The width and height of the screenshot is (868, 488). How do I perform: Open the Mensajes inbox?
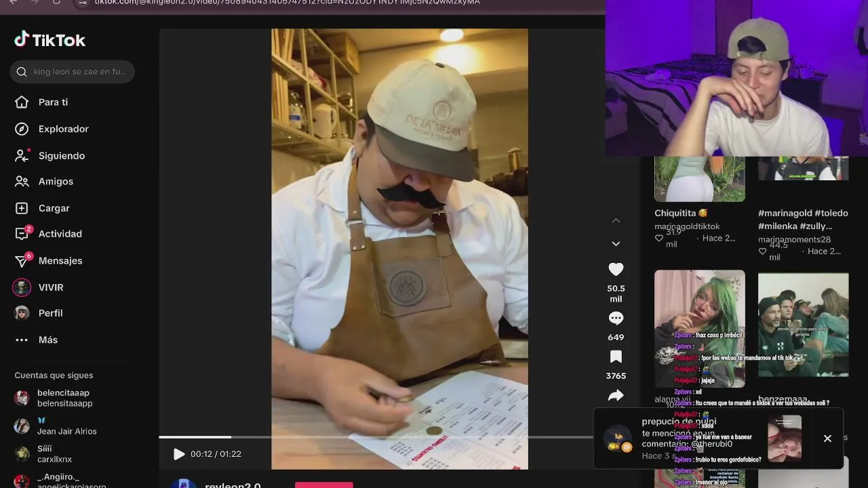coord(60,261)
